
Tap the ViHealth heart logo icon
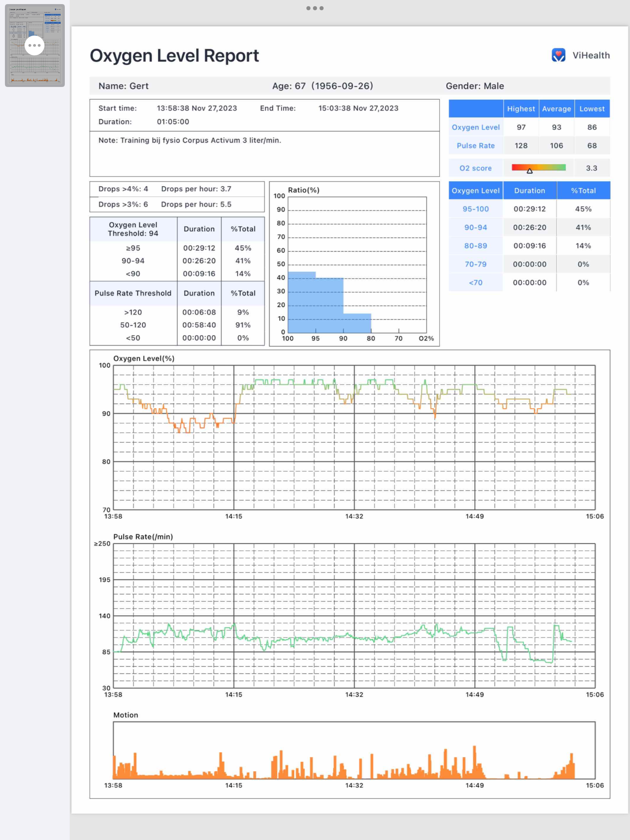pos(558,55)
